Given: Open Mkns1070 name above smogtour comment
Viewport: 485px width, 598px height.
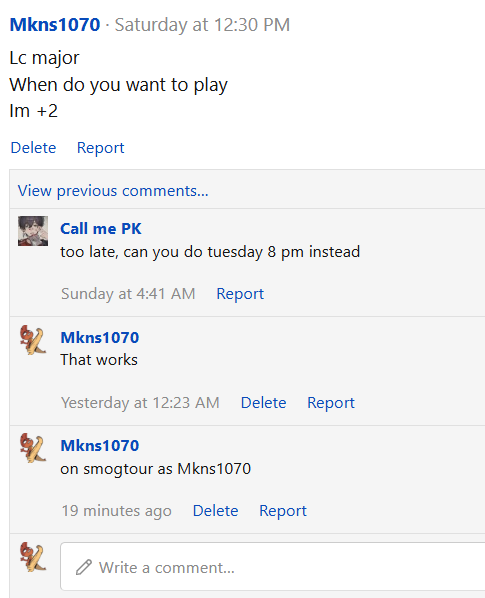Looking at the screenshot, I should [x=100, y=445].
